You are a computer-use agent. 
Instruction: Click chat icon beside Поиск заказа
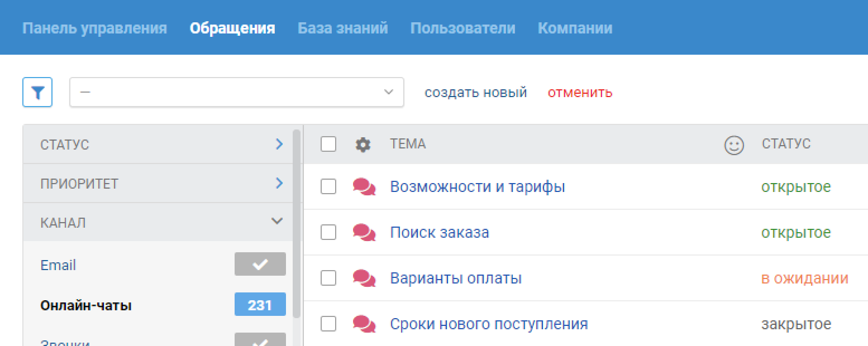[x=364, y=232]
